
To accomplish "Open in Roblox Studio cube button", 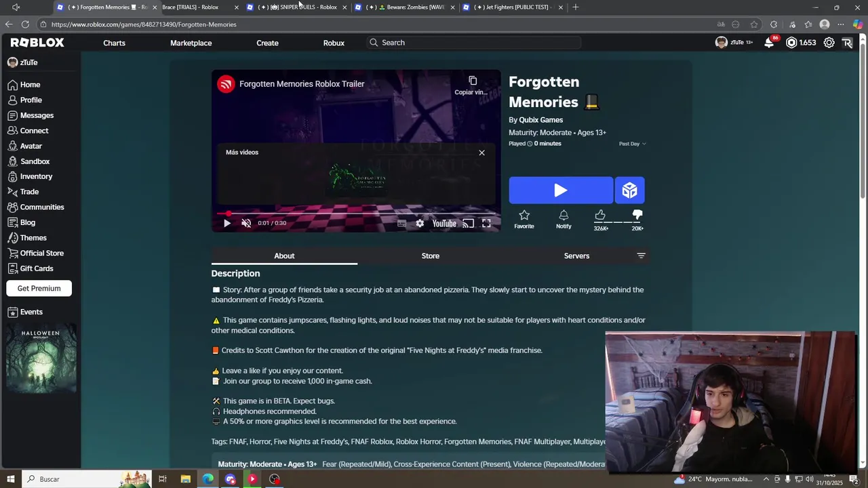I will coord(630,190).
